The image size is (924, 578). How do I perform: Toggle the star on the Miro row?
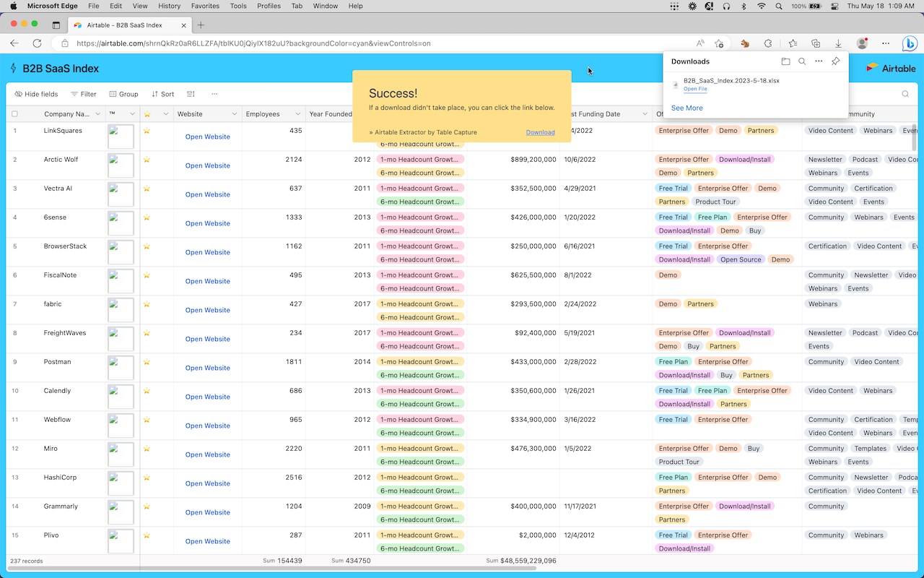147,449
